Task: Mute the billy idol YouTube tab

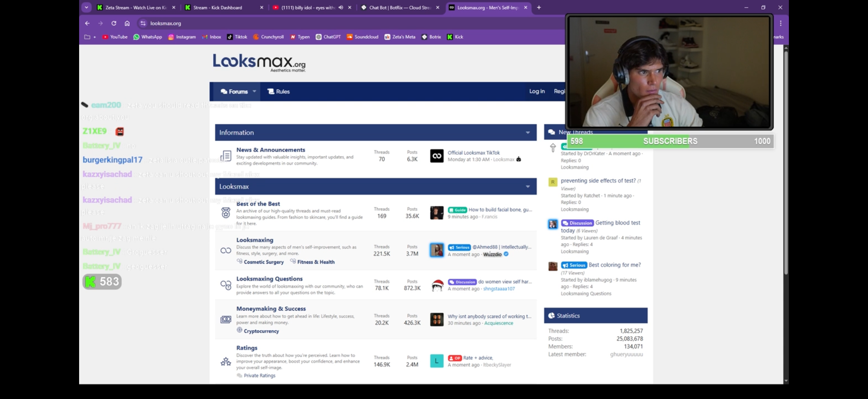Action: click(x=341, y=7)
